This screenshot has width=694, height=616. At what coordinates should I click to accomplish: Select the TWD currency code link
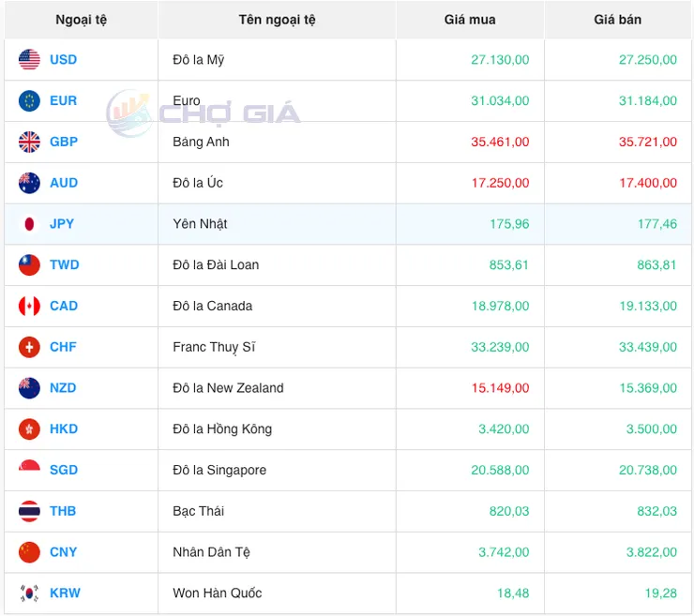tap(65, 265)
